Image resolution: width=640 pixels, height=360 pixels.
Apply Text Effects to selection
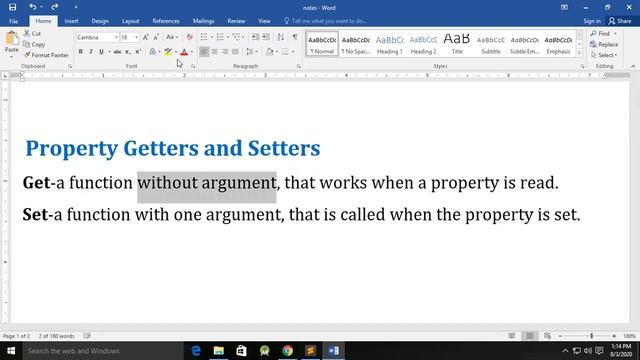tap(152, 52)
